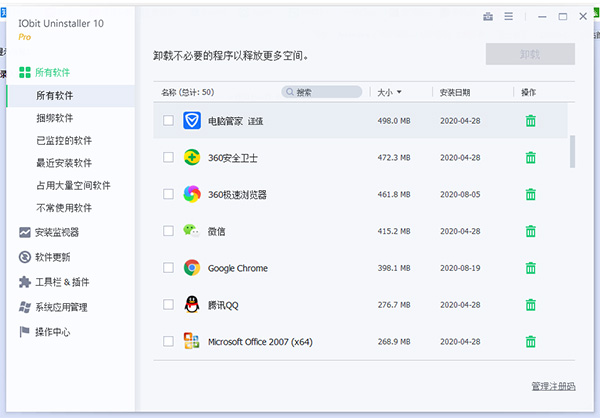Click the 398.1 MB size value
This screenshot has height=418, width=600.
point(394,268)
